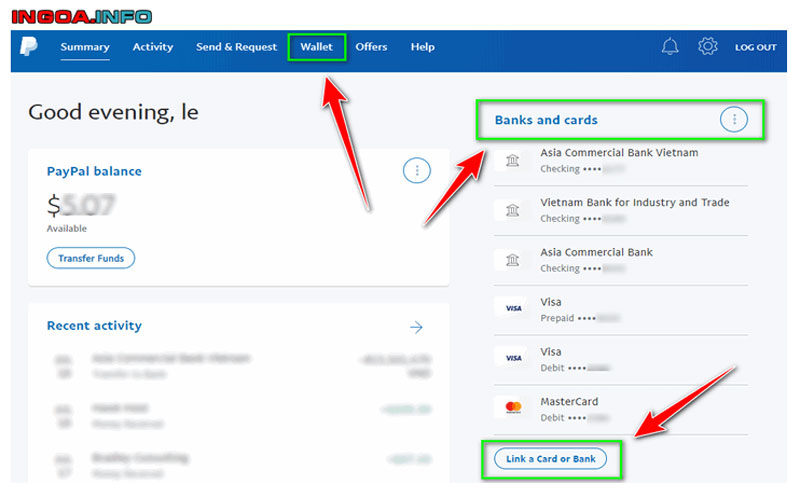Click Link a Card or Bank button
Screen dimensions: 800x498
(550, 459)
